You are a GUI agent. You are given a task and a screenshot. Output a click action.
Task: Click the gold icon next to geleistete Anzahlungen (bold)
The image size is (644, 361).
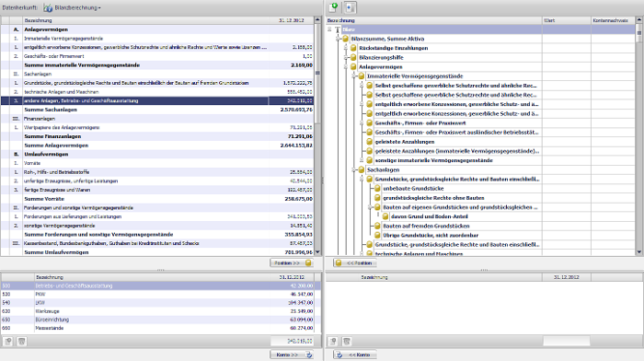click(369, 142)
